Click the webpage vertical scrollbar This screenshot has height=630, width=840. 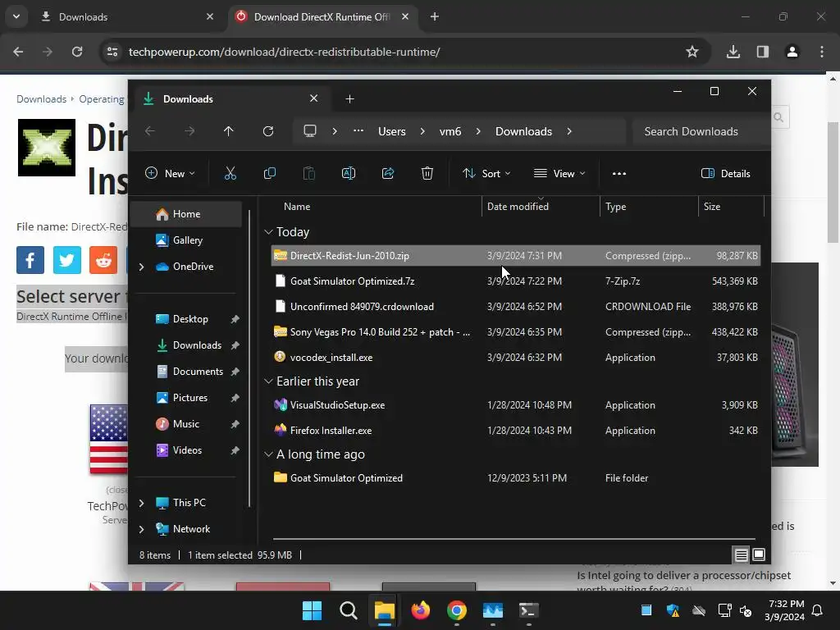pos(833,182)
